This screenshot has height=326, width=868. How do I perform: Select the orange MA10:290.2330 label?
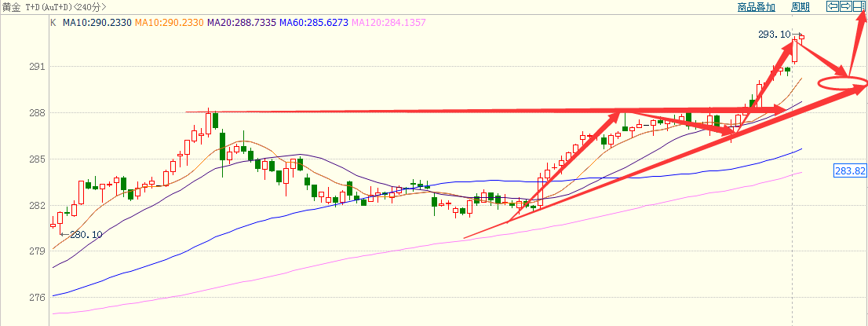[170, 23]
